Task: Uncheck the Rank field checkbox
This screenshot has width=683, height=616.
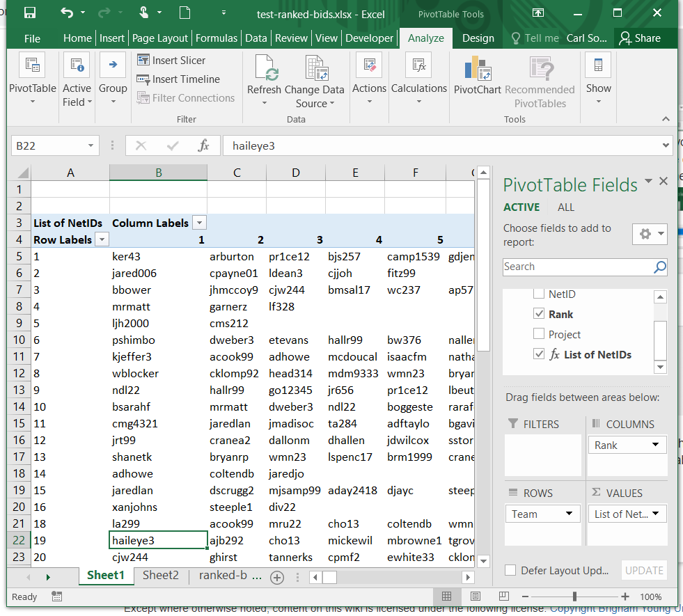Action: tap(538, 315)
